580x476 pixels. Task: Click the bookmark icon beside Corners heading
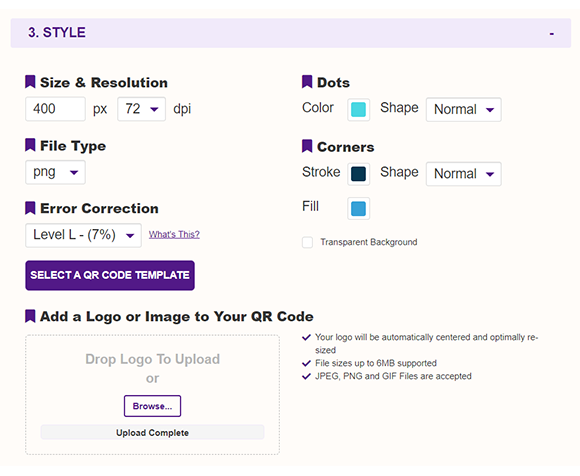(x=307, y=146)
